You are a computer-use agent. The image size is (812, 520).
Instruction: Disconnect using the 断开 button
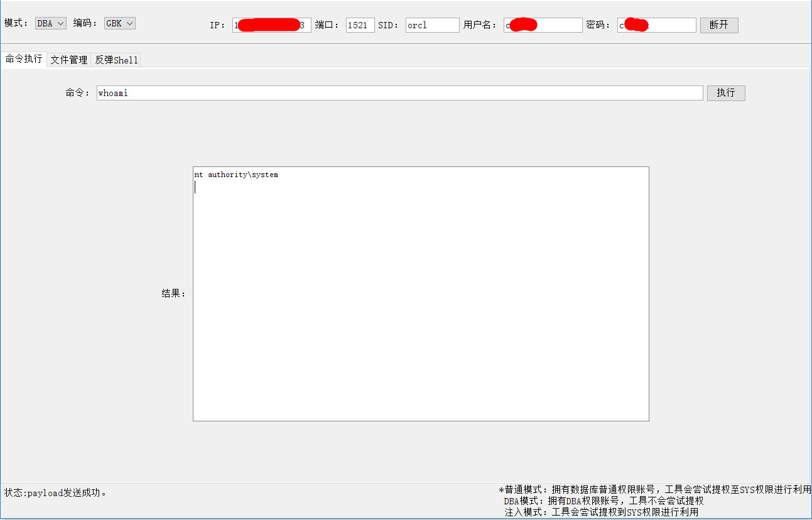pos(719,25)
